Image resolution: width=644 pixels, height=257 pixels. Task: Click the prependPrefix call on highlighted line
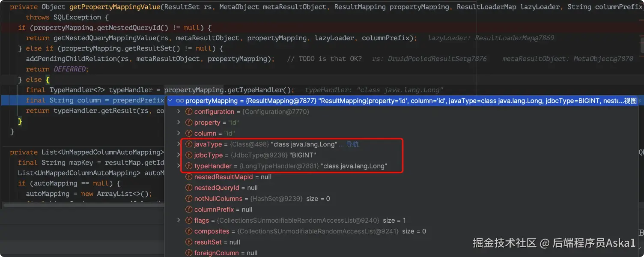click(x=138, y=100)
